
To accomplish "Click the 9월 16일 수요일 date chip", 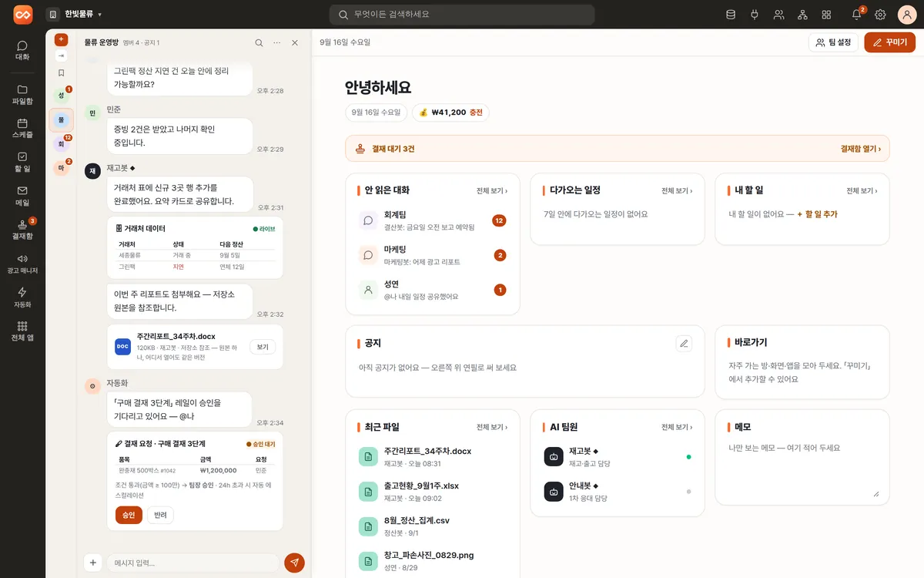I will point(376,113).
